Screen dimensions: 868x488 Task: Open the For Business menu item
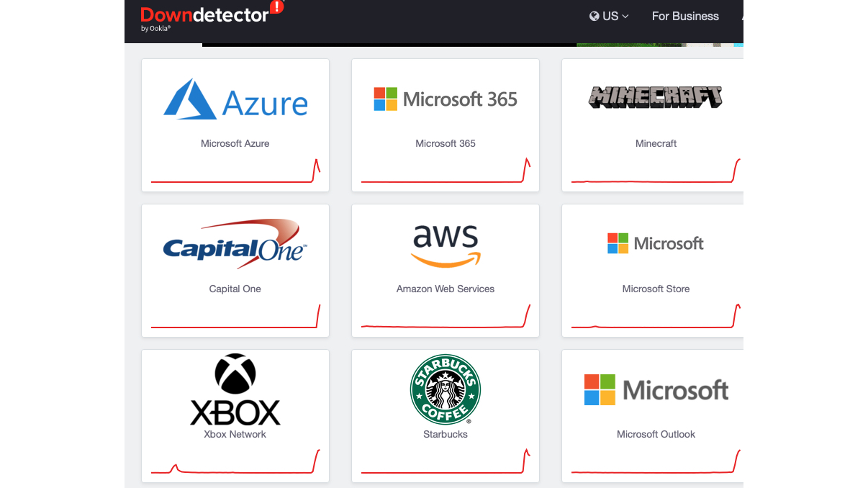point(685,16)
